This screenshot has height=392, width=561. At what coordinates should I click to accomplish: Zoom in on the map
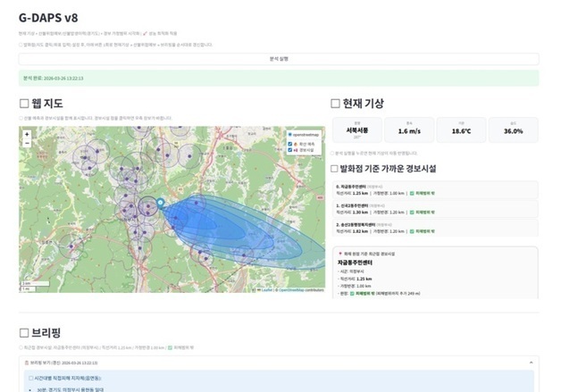(x=27, y=135)
